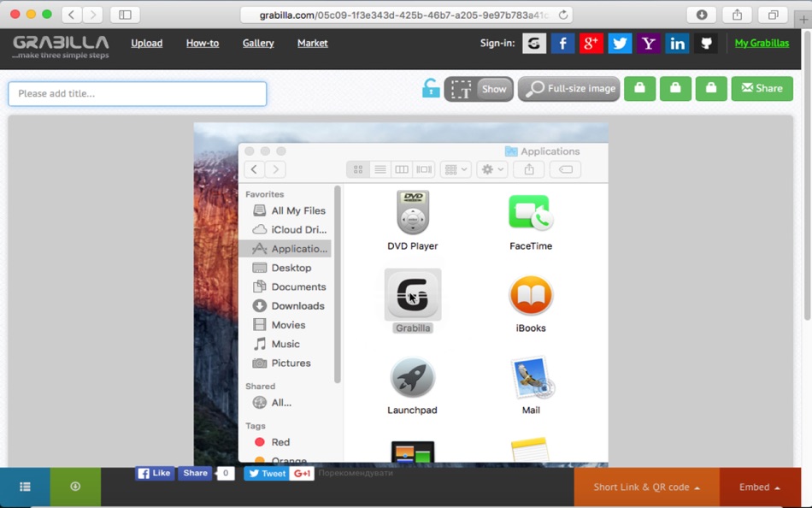The image size is (812, 508).
Task: Click the Please add title field
Action: 138,94
